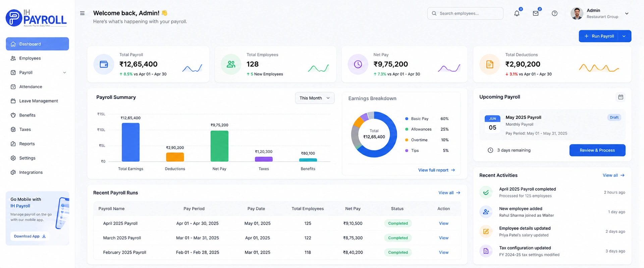Click the earnings breakdown donut chart
The height and width of the screenshot is (268, 644).
coord(374,134)
